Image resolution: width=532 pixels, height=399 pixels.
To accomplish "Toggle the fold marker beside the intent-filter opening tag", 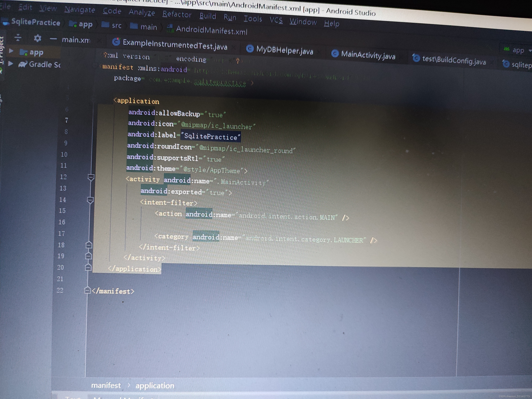I will click(90, 200).
